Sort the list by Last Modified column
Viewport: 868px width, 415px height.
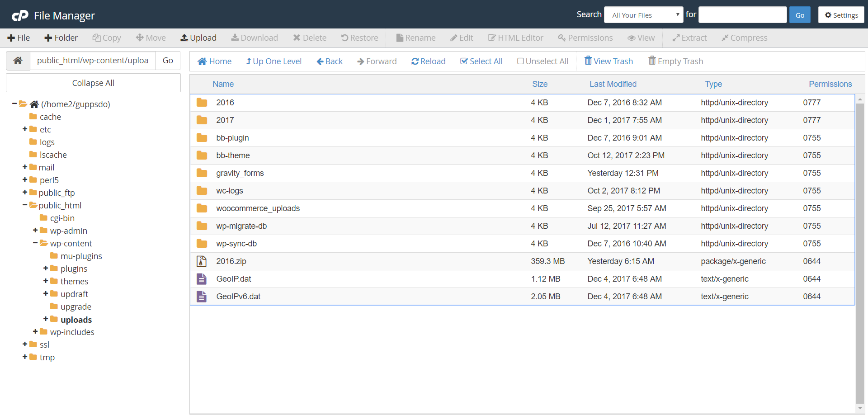coord(613,84)
